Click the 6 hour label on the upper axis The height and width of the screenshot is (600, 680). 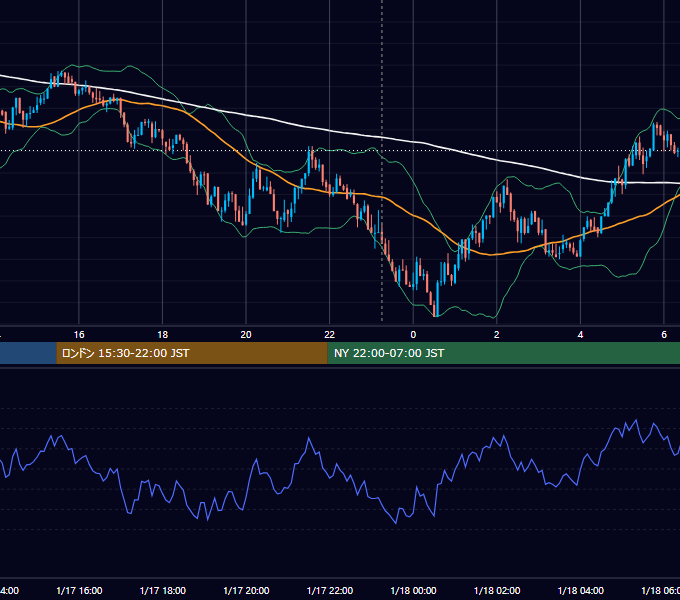point(664,335)
